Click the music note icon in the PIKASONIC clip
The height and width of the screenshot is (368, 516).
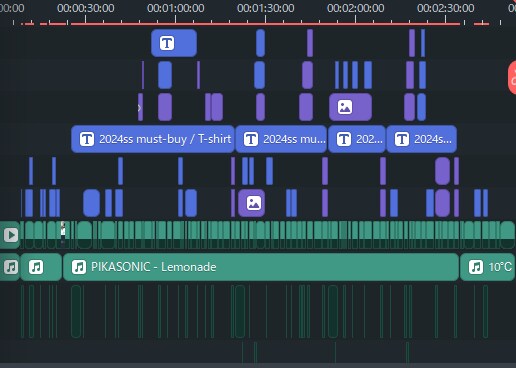coord(79,267)
